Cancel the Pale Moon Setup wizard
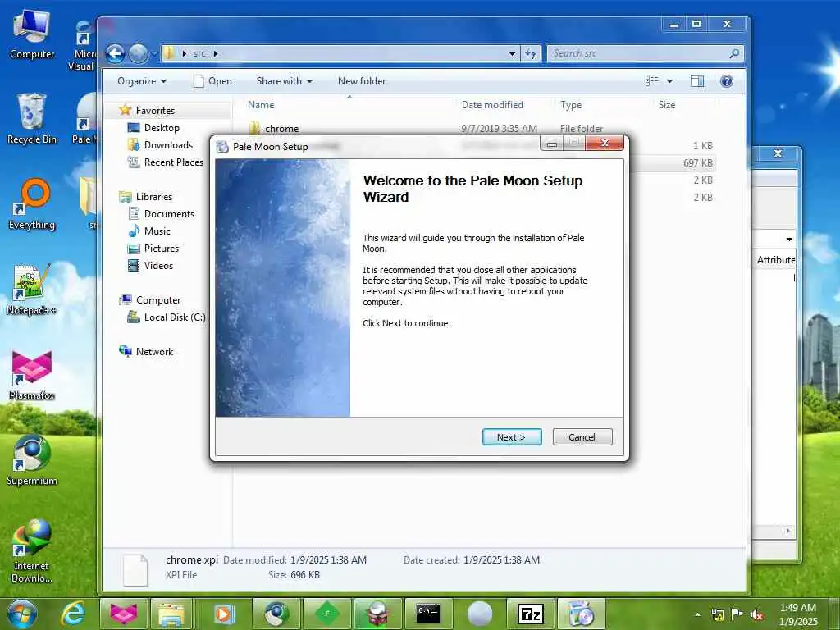The height and width of the screenshot is (630, 840). (x=582, y=437)
